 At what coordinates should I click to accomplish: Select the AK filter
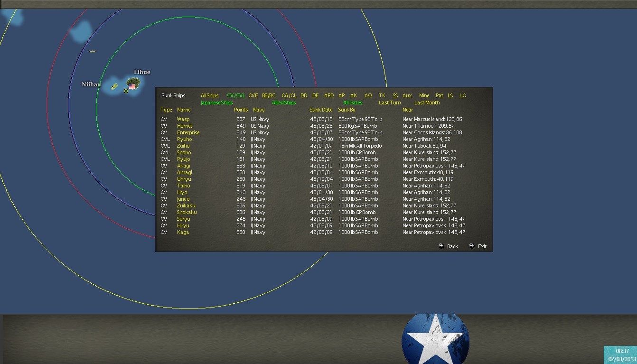[x=354, y=95]
